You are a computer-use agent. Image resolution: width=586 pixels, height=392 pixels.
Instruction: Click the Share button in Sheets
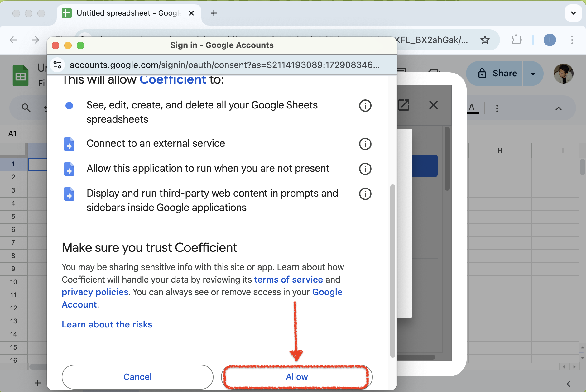coord(494,74)
